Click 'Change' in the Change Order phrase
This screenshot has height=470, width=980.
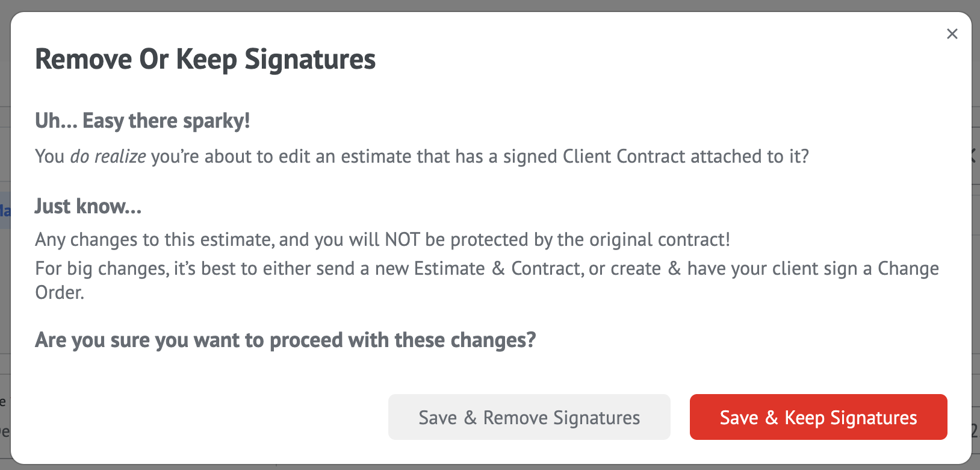[x=908, y=269]
